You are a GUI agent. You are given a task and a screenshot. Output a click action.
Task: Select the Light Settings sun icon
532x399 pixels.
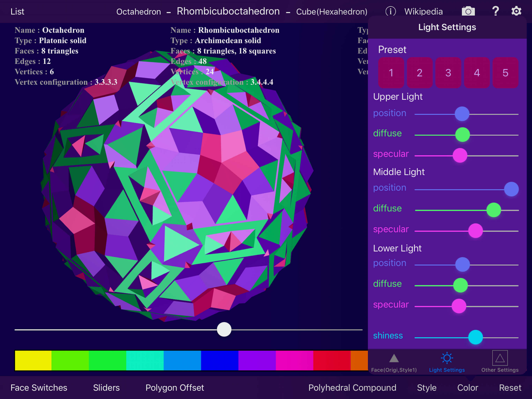click(x=447, y=358)
